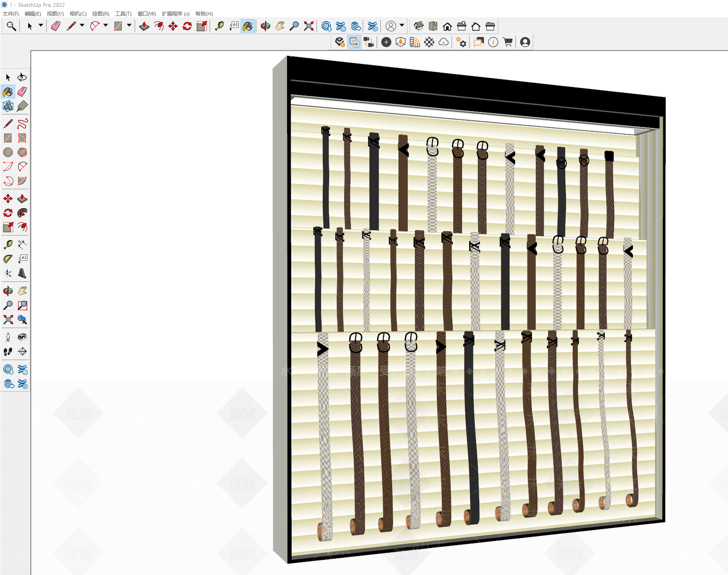Select the Freehand drawing tool

click(22, 124)
